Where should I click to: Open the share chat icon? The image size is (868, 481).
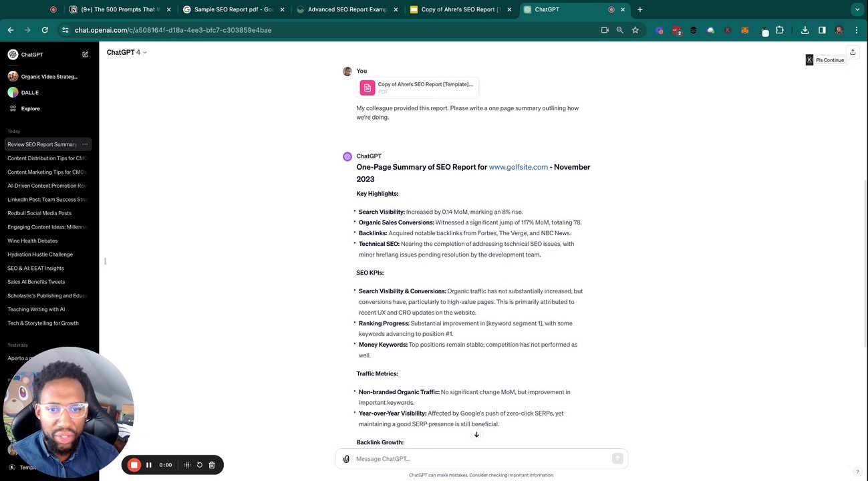coord(853,52)
